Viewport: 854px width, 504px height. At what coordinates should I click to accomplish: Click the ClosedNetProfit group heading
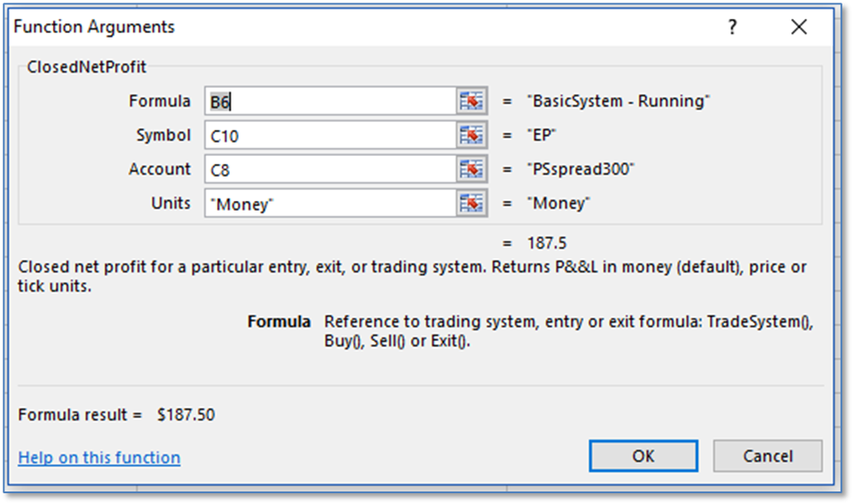[x=87, y=66]
